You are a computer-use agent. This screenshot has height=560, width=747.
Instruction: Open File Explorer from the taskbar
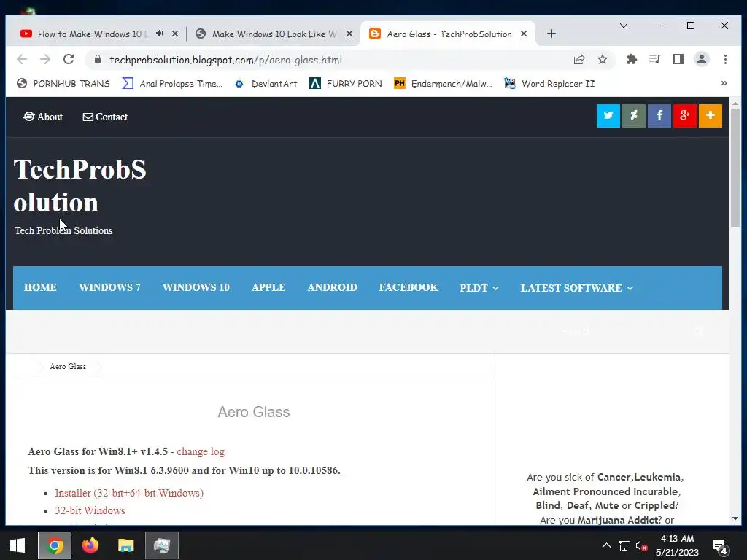click(x=125, y=545)
